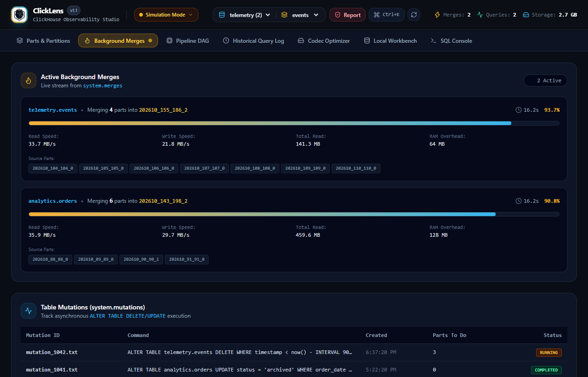Click the clock icon on telemetry.events merge
This screenshot has height=377, width=588.
click(x=519, y=110)
